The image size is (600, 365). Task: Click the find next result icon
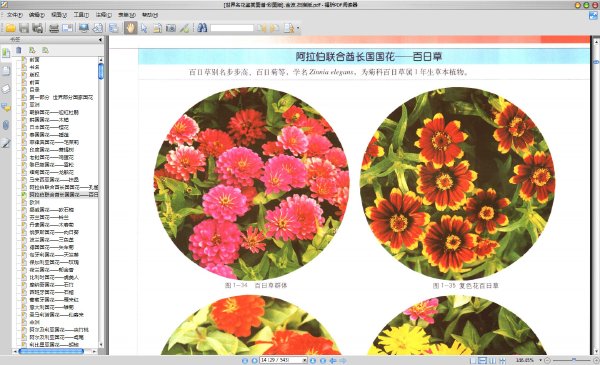click(275, 28)
